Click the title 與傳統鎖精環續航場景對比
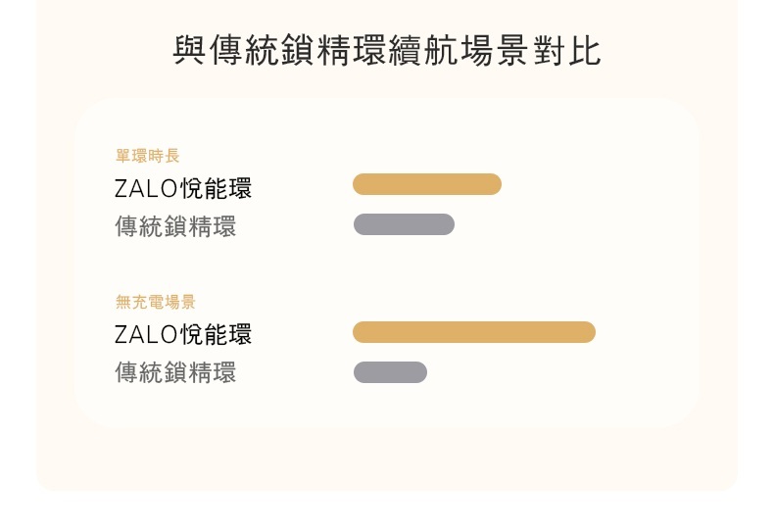This screenshot has width=774, height=532. (387, 51)
